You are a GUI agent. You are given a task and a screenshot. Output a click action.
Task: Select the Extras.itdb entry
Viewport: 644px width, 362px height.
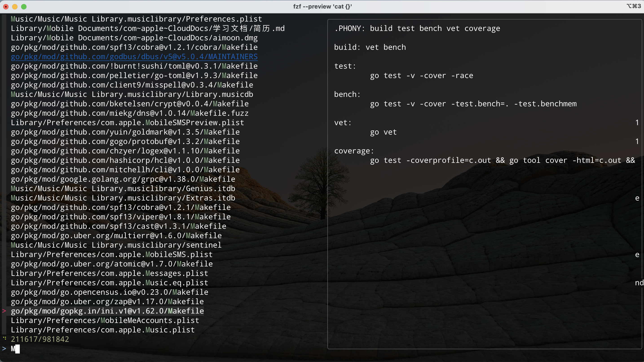(x=123, y=198)
